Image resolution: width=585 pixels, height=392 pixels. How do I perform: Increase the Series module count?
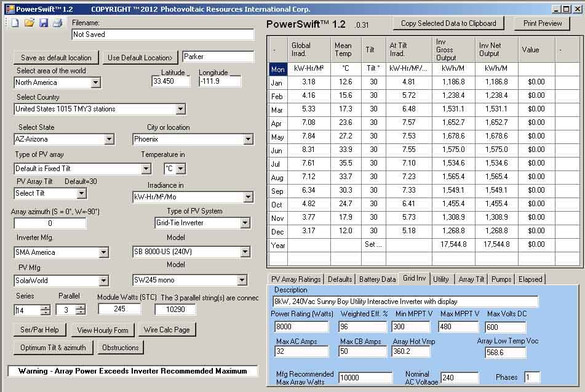(46, 307)
